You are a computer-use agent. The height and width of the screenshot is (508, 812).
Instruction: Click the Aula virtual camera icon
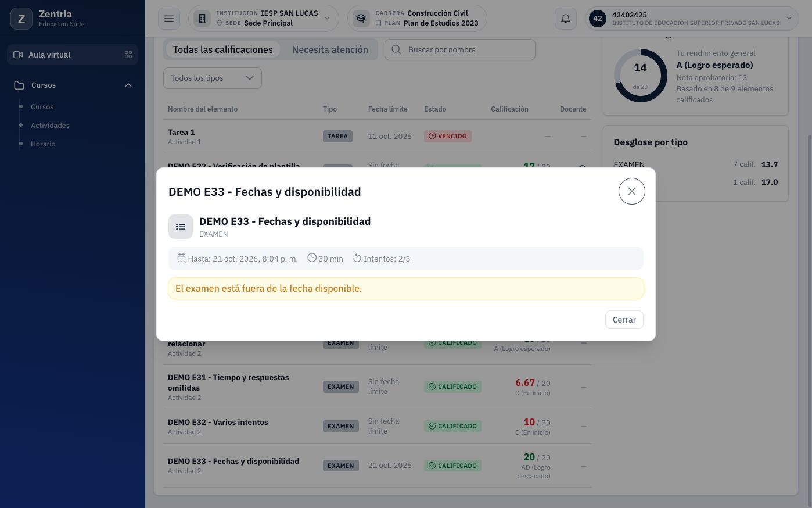(18, 55)
